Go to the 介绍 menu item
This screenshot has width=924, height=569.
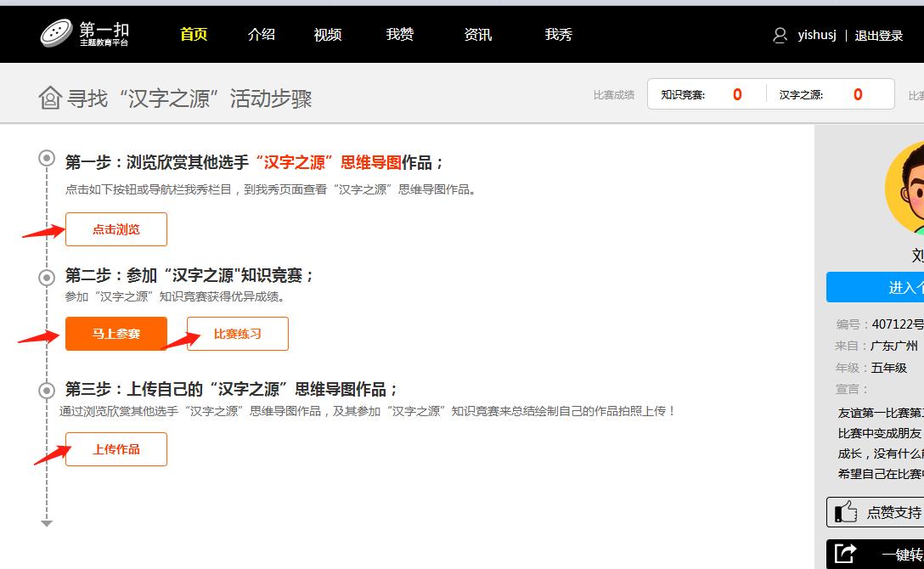coord(261,35)
